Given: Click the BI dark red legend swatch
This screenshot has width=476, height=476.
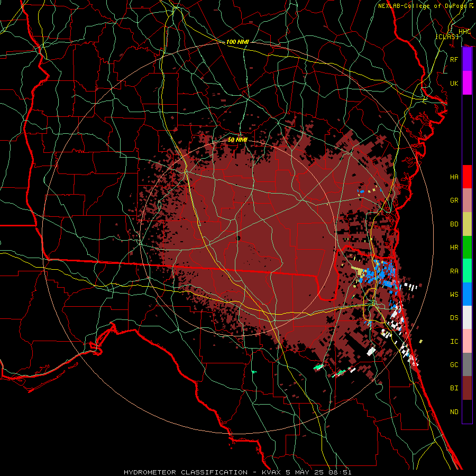Looking at the screenshot, I should 467,388.
